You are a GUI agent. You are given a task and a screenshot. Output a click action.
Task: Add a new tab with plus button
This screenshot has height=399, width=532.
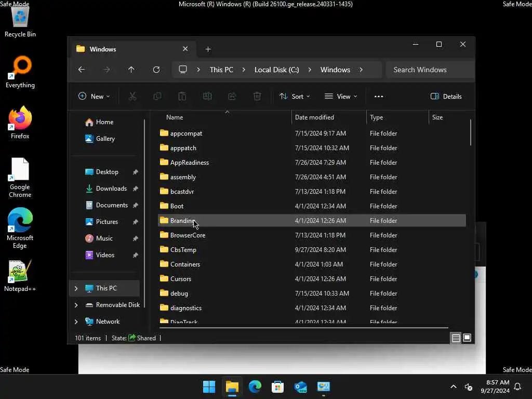[208, 49]
